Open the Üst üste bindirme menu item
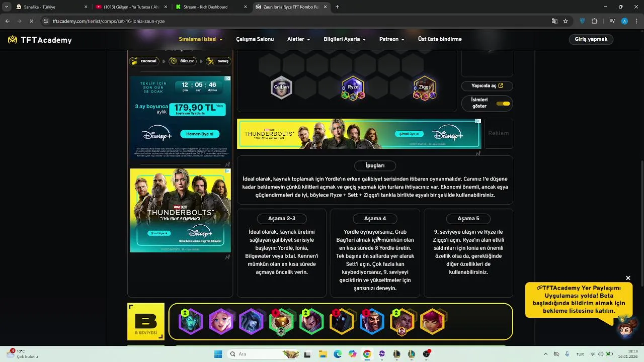 pyautogui.click(x=440, y=39)
